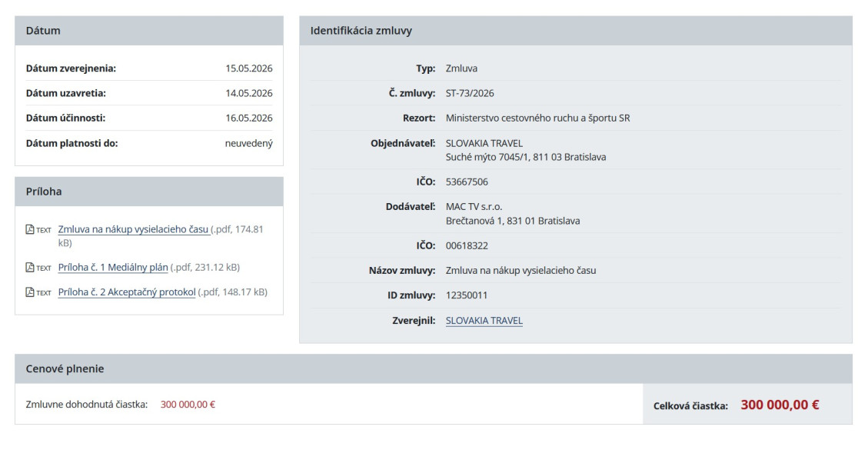Viewport: 868px width, 450px height.
Task: Click the Zmluvne dohodnutá čiastka label
Action: point(87,405)
